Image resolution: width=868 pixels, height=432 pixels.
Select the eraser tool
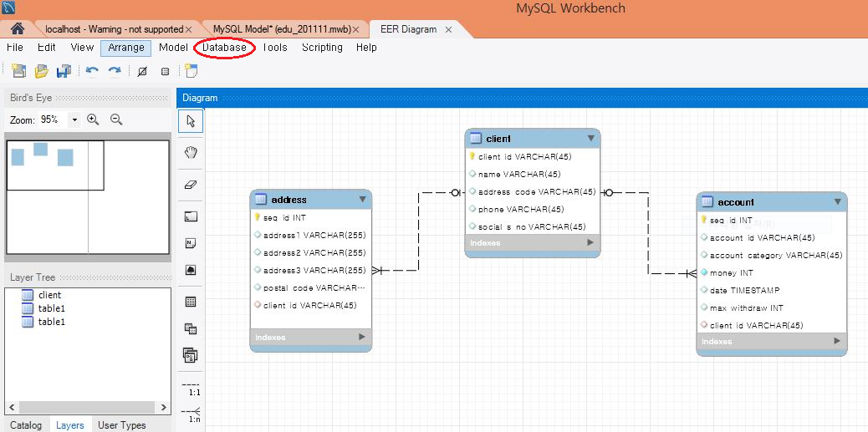[191, 186]
